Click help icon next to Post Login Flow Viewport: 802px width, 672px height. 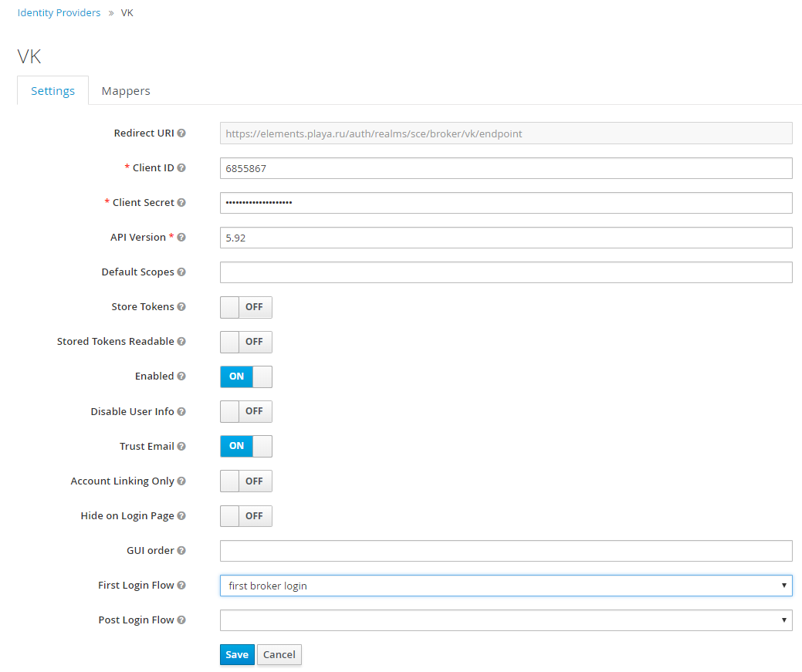pyautogui.click(x=181, y=620)
